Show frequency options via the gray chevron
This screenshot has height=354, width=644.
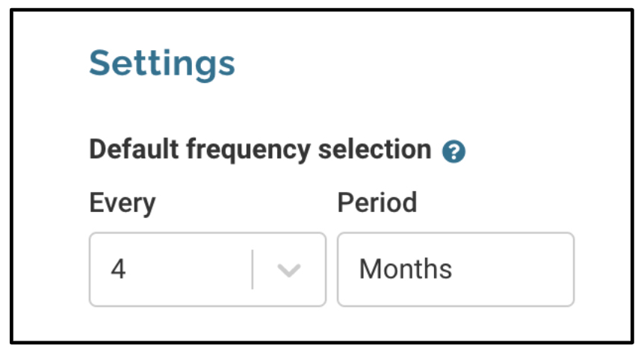point(289,270)
